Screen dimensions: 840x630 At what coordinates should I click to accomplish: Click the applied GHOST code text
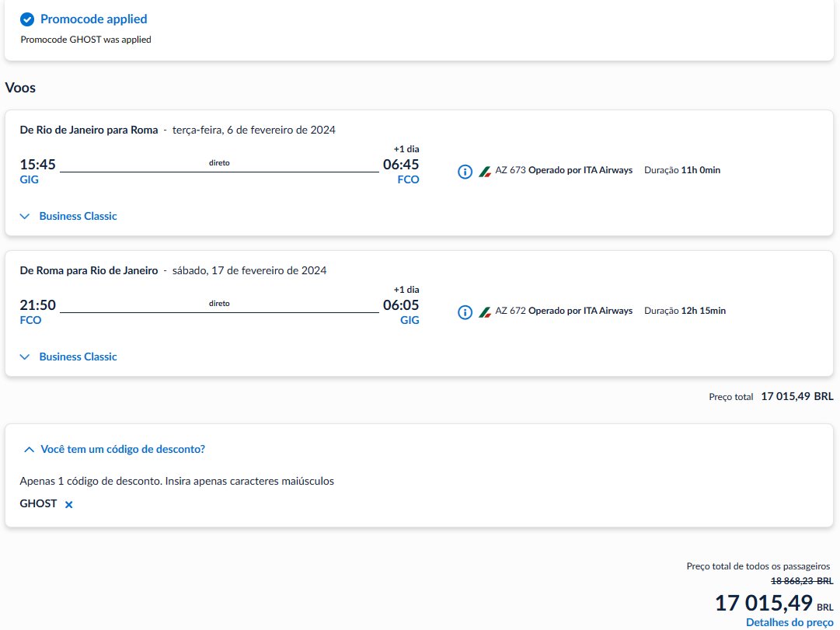coord(38,503)
